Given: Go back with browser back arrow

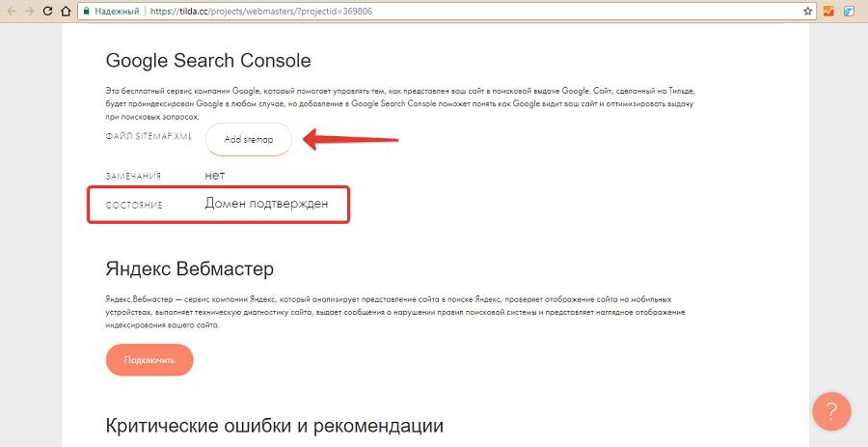Looking at the screenshot, I should 11,11.
